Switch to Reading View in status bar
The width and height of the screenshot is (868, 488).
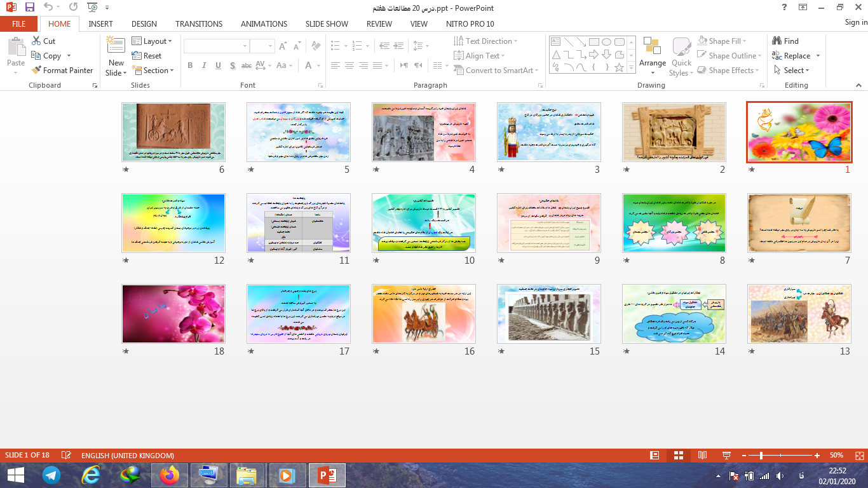702,456
